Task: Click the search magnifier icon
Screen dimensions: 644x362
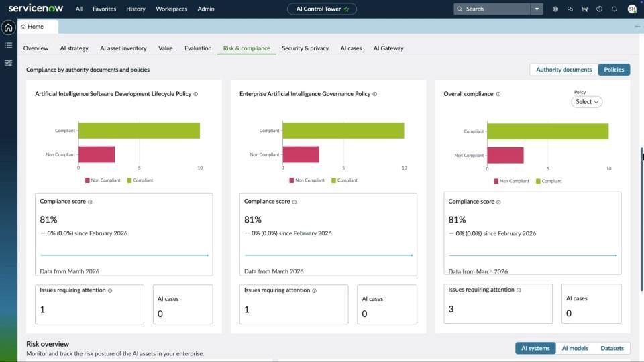Action: tap(460, 9)
